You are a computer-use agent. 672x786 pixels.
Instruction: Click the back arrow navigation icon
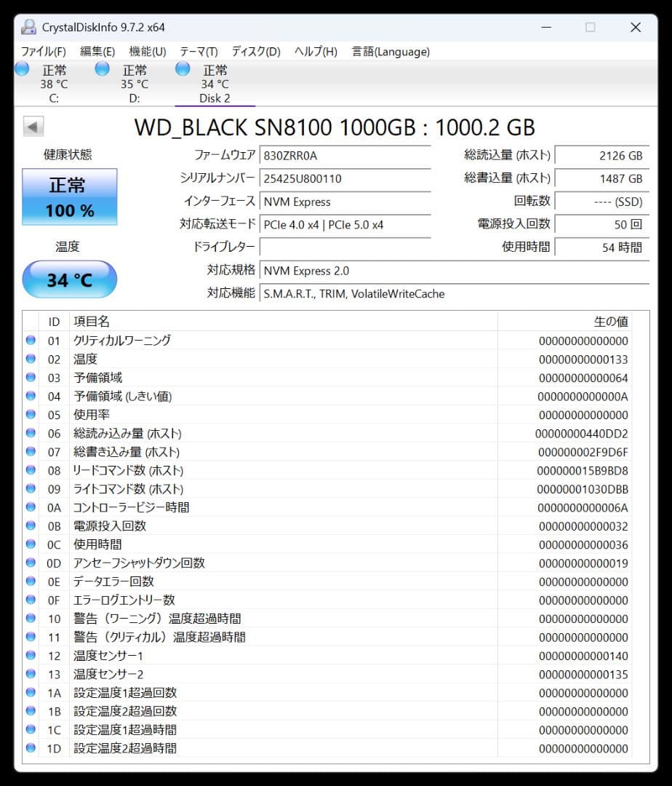pos(33,126)
